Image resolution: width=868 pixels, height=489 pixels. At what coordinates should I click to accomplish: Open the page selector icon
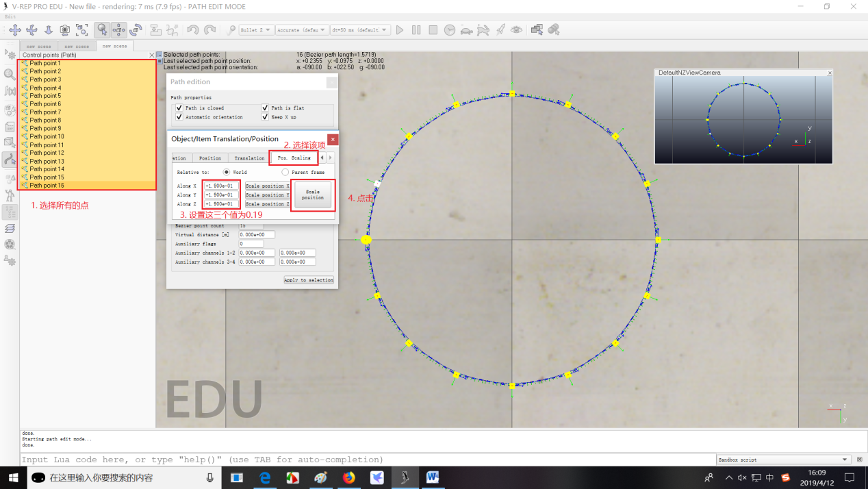point(537,30)
